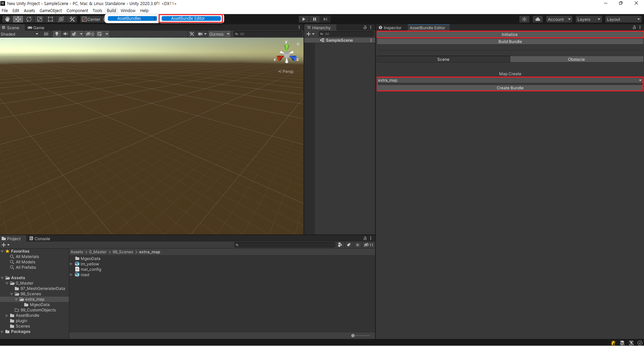This screenshot has width=644, height=346.
Task: Click the Step forward button
Action: pos(325,19)
